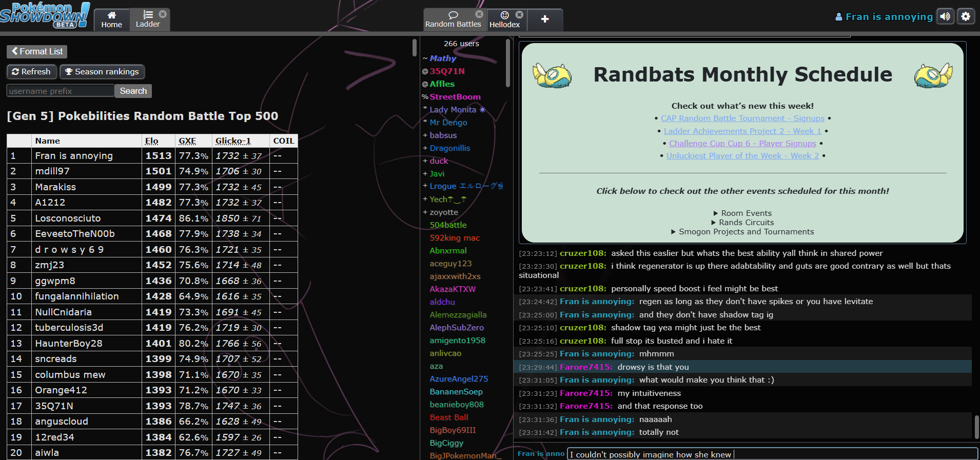The image size is (980, 460).
Task: Open the gear options menu
Action: point(966,16)
